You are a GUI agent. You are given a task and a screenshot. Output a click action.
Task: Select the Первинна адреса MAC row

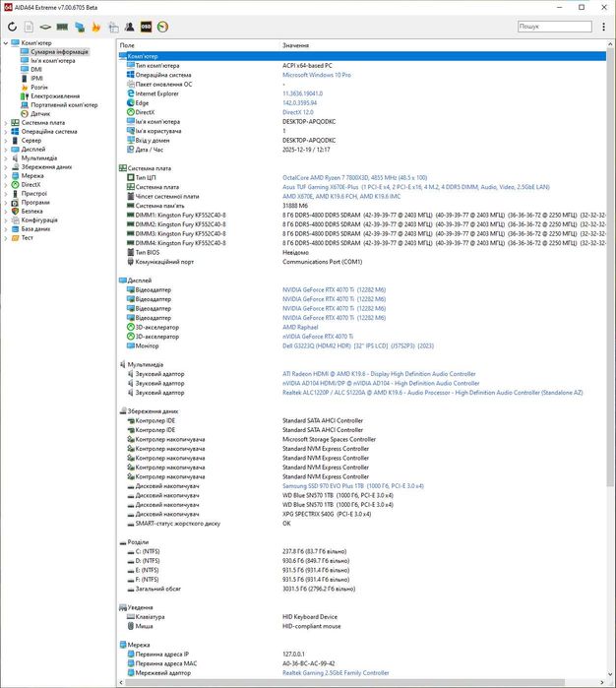coord(362,663)
